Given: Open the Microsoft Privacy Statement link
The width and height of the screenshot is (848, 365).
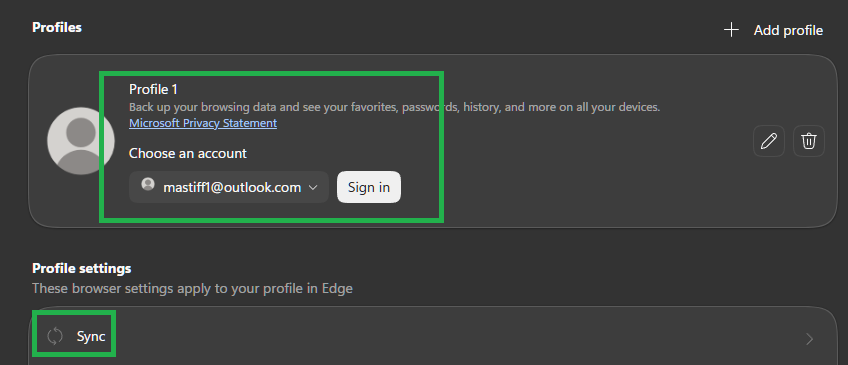Looking at the screenshot, I should click(203, 123).
